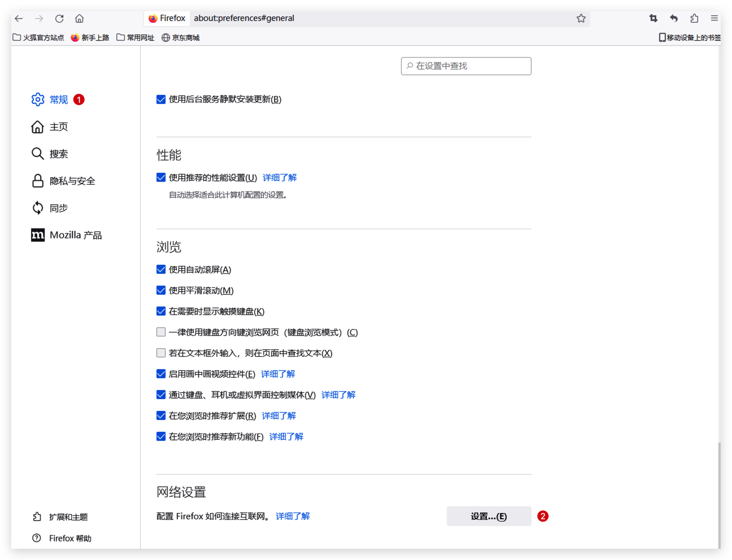732x560 pixels.
Task: Uncheck 使用自动滚屏 checkbox
Action: [x=161, y=270]
